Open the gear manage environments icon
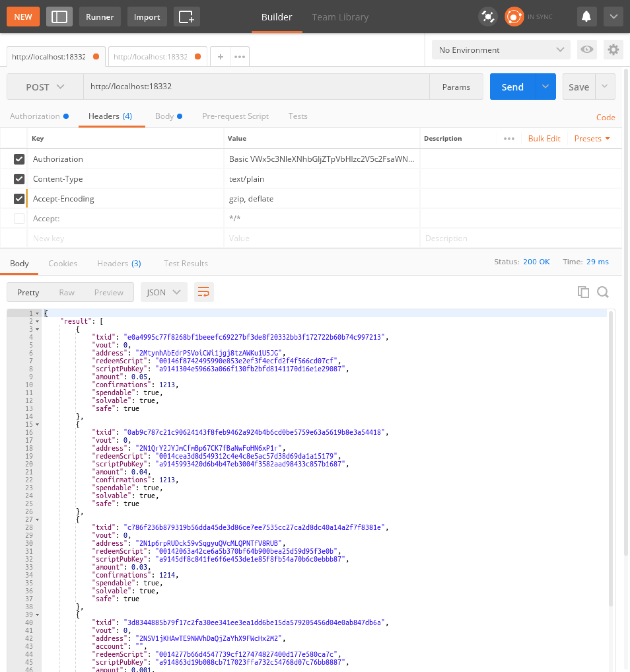Viewport: 630px width, 672px height. point(613,50)
